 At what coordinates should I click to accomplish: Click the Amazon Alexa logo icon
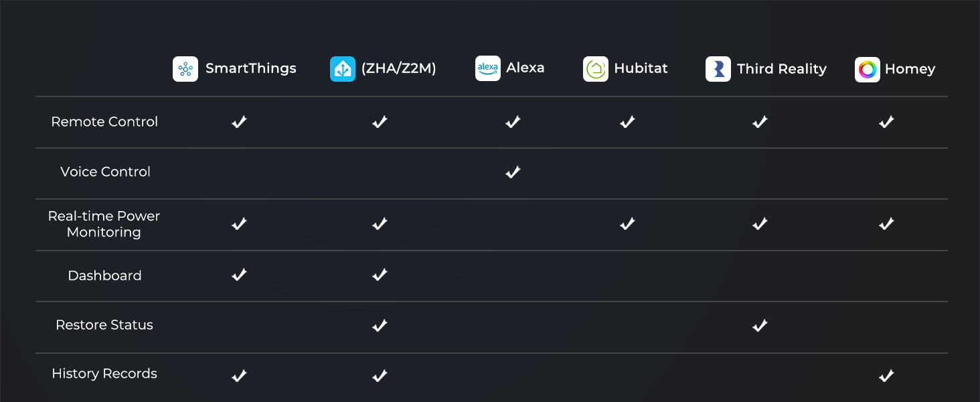pyautogui.click(x=488, y=68)
